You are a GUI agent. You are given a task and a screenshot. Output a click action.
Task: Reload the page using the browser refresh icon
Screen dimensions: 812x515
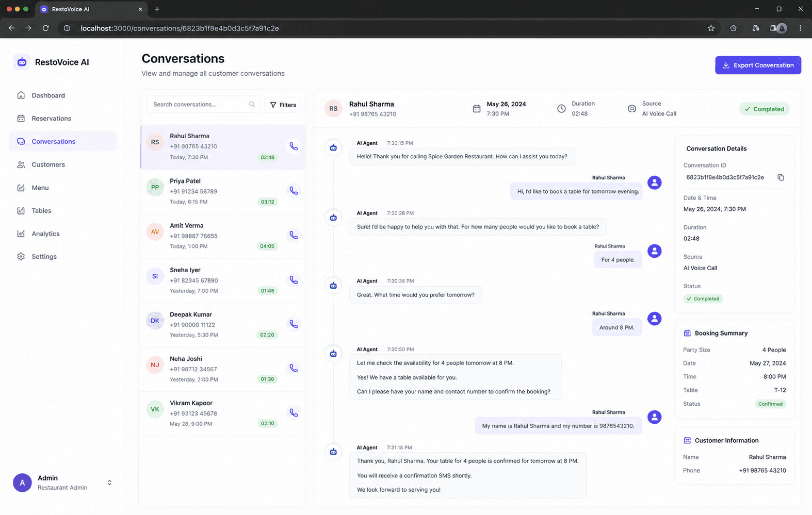45,28
